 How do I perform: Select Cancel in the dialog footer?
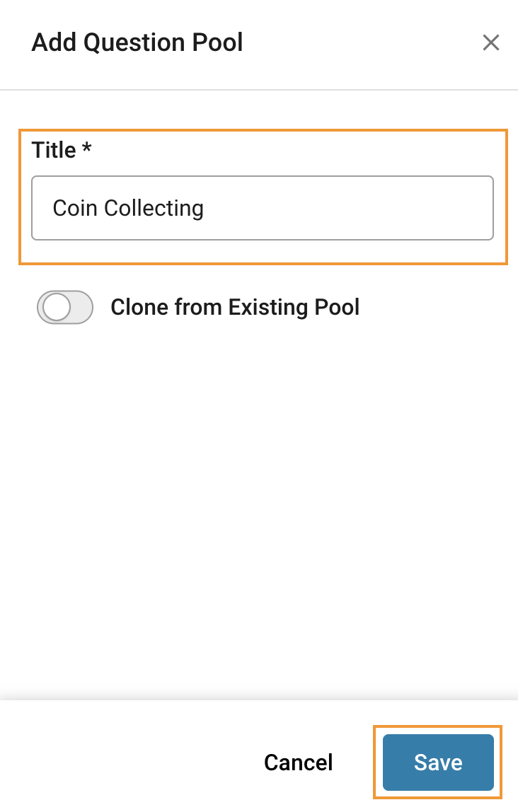click(298, 762)
